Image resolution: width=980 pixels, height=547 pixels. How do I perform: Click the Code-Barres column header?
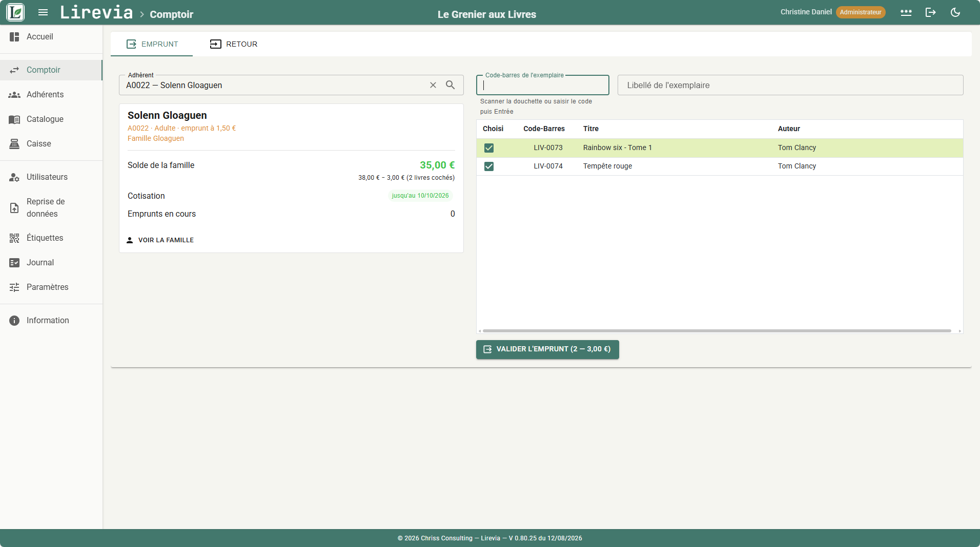coord(544,129)
